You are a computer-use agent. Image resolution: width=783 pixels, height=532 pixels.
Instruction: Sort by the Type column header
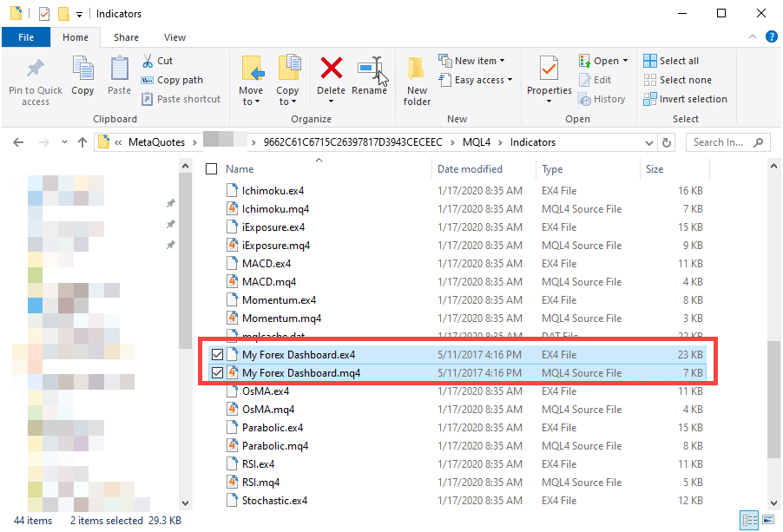(x=552, y=169)
